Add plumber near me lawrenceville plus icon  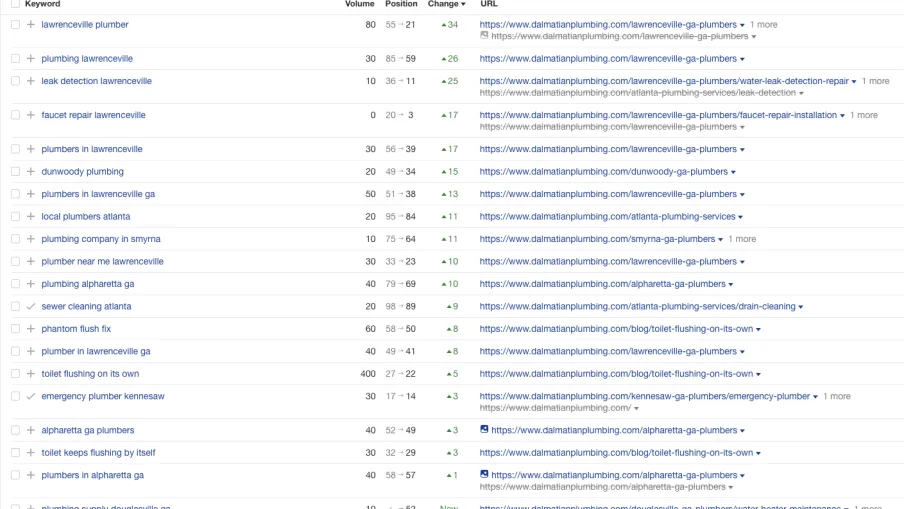31,262
